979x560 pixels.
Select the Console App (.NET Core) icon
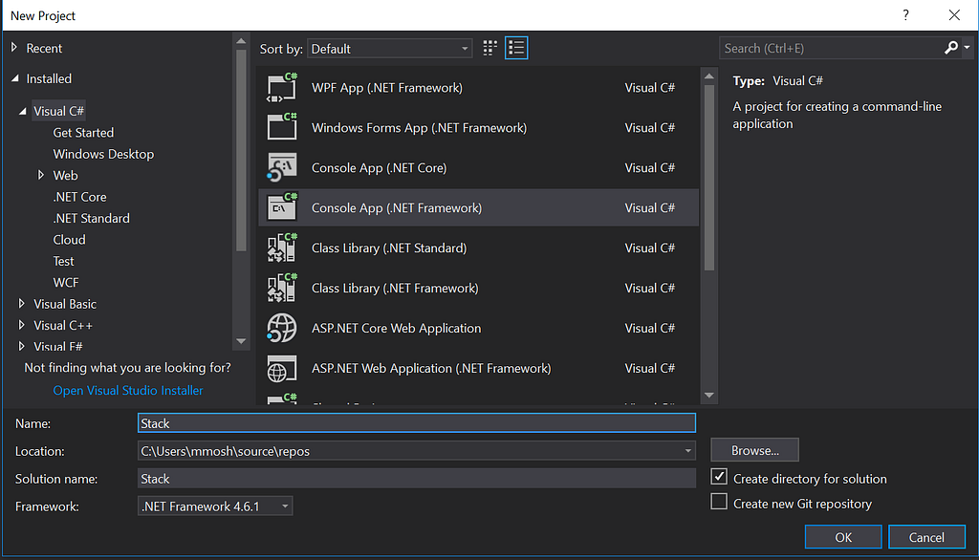click(x=282, y=167)
